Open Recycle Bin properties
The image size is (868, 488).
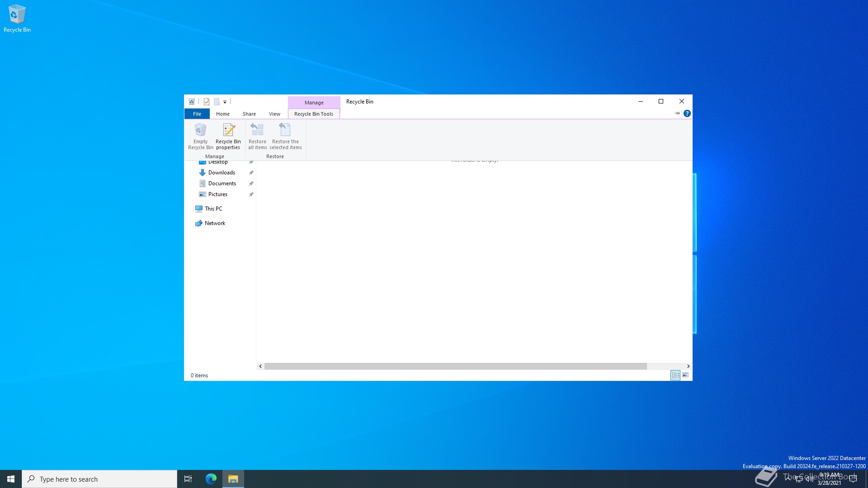(228, 136)
